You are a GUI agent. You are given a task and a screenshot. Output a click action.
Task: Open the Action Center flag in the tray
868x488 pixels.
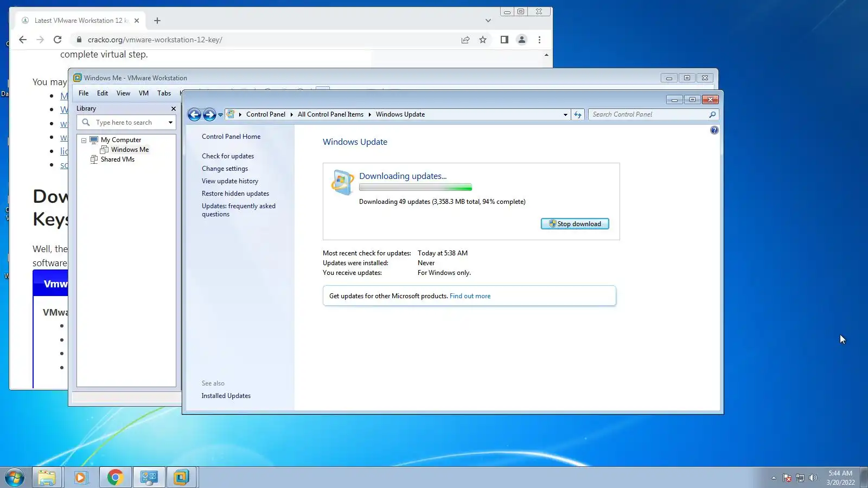coord(787,478)
